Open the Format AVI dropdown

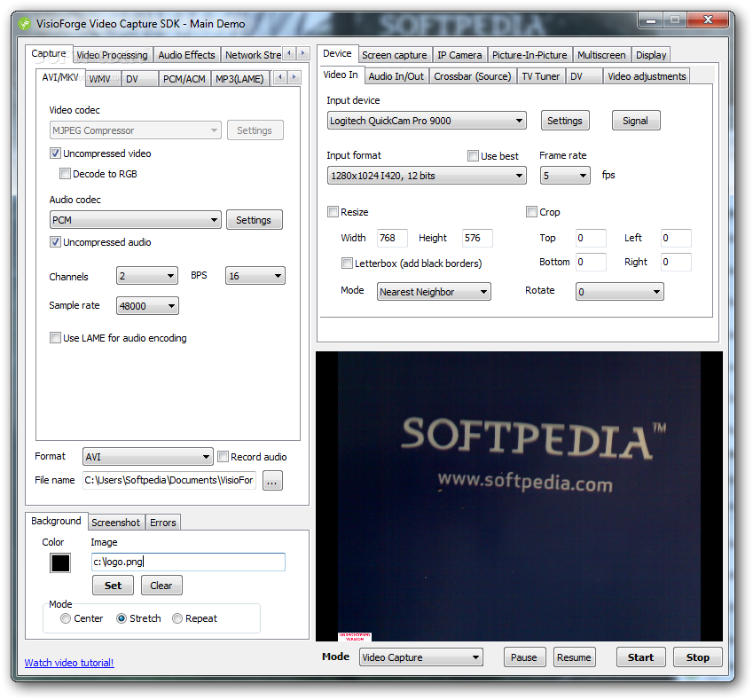click(147, 457)
